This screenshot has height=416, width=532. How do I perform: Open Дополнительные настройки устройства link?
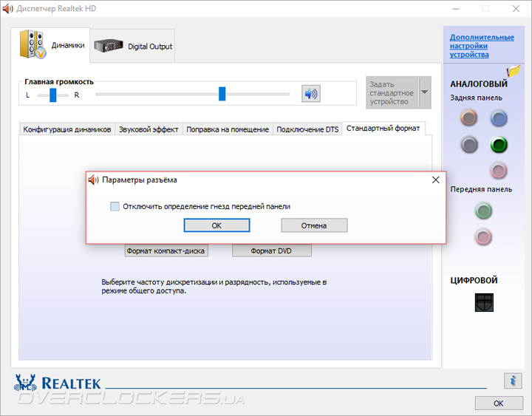[482, 46]
